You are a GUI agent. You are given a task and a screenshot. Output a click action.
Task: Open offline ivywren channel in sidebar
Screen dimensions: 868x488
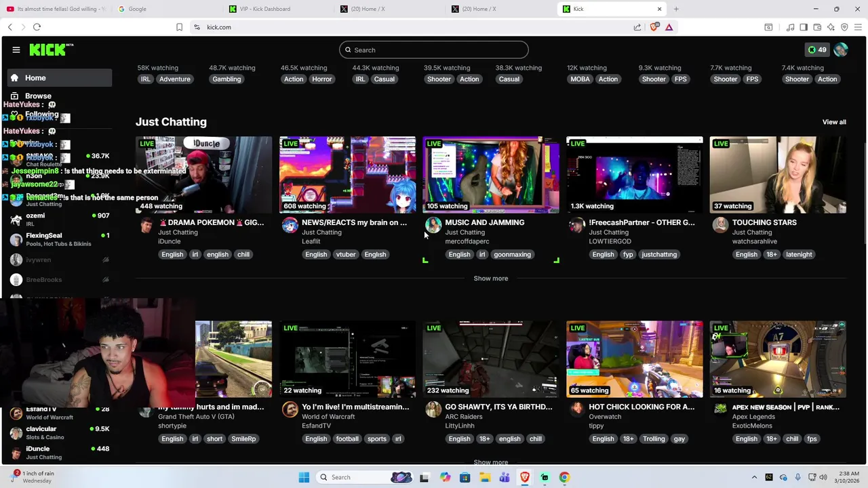point(60,260)
